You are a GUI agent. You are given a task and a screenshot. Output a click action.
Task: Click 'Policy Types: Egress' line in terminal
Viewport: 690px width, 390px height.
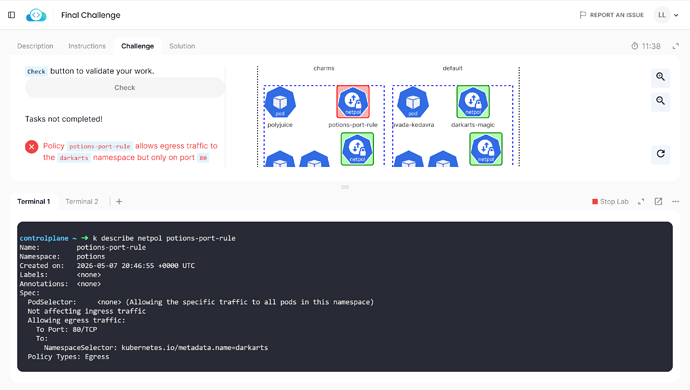click(x=68, y=357)
